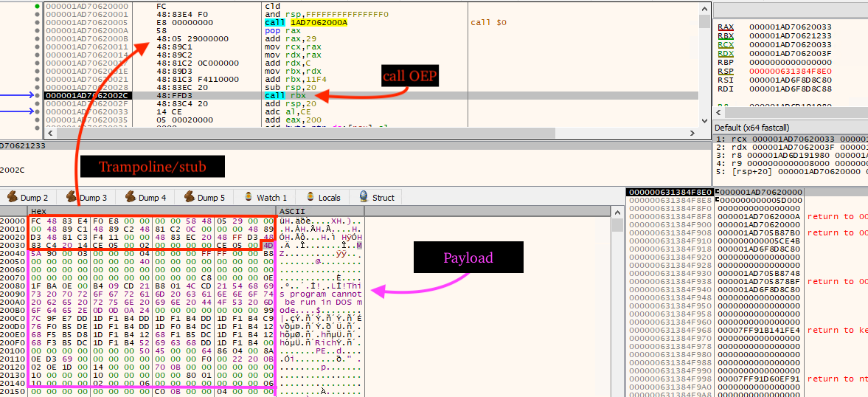Toggle breakpoint bullet for add rsp,20 row
Screen dimensions: 868x397
click(x=37, y=103)
